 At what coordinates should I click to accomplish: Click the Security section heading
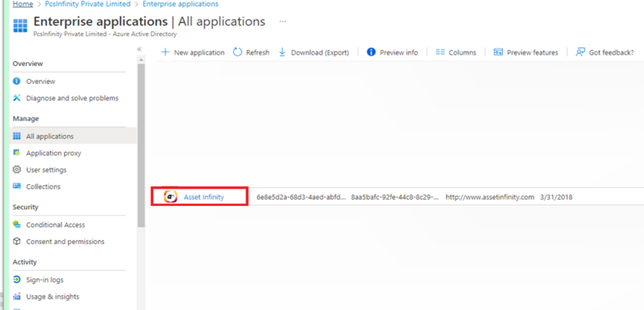(25, 207)
